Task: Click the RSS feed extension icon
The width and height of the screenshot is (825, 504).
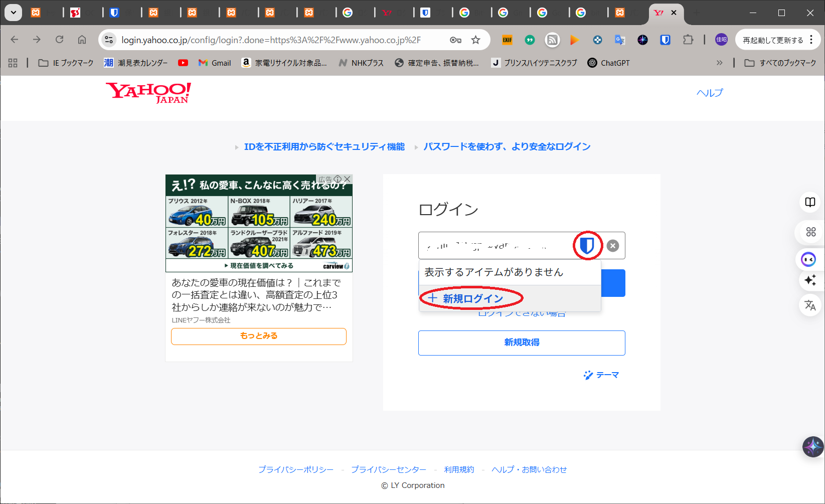Action: pyautogui.click(x=552, y=40)
